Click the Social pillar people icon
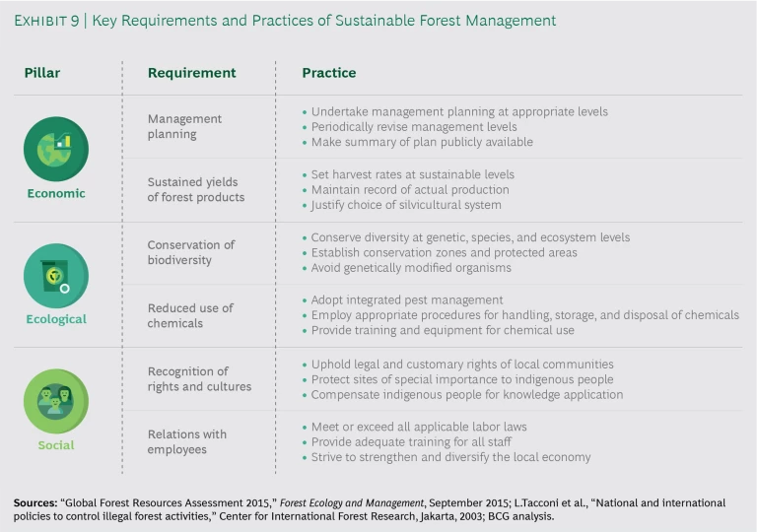The height and width of the screenshot is (532, 757). pos(56,402)
